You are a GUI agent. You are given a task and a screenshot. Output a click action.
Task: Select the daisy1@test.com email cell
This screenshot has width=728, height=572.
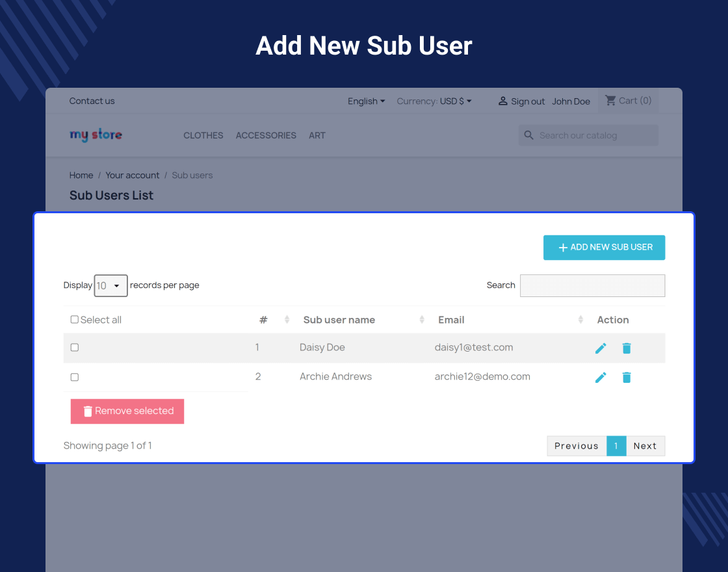[x=474, y=347]
